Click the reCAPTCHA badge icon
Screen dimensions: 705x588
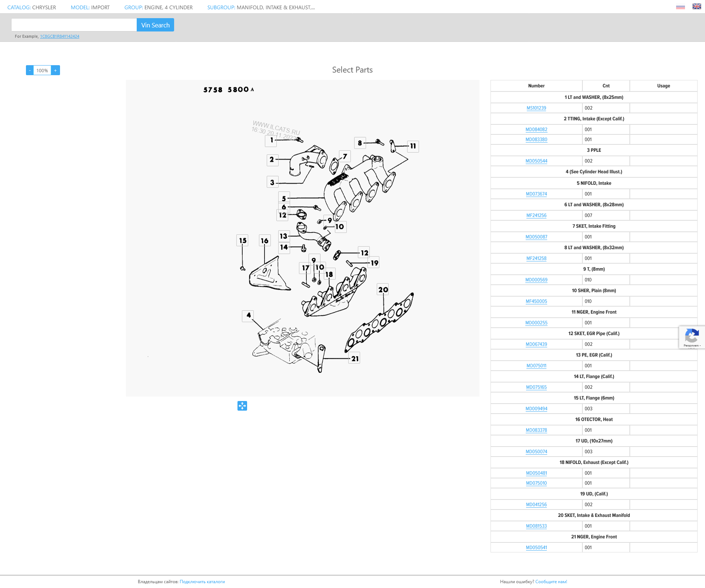pyautogui.click(x=691, y=337)
